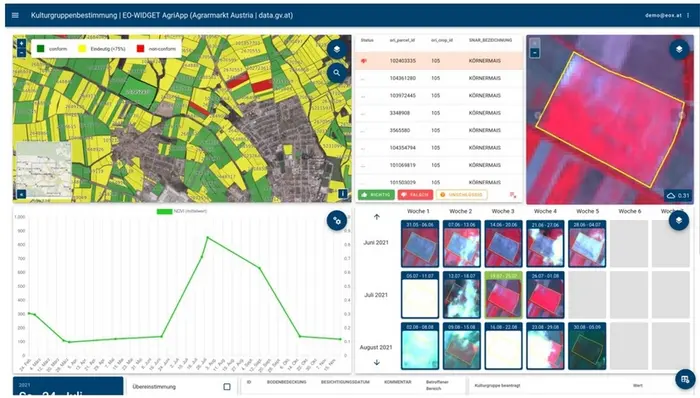This screenshot has width=700, height=398.
Task: Open layers selector on the parcel map
Action: [x=337, y=49]
